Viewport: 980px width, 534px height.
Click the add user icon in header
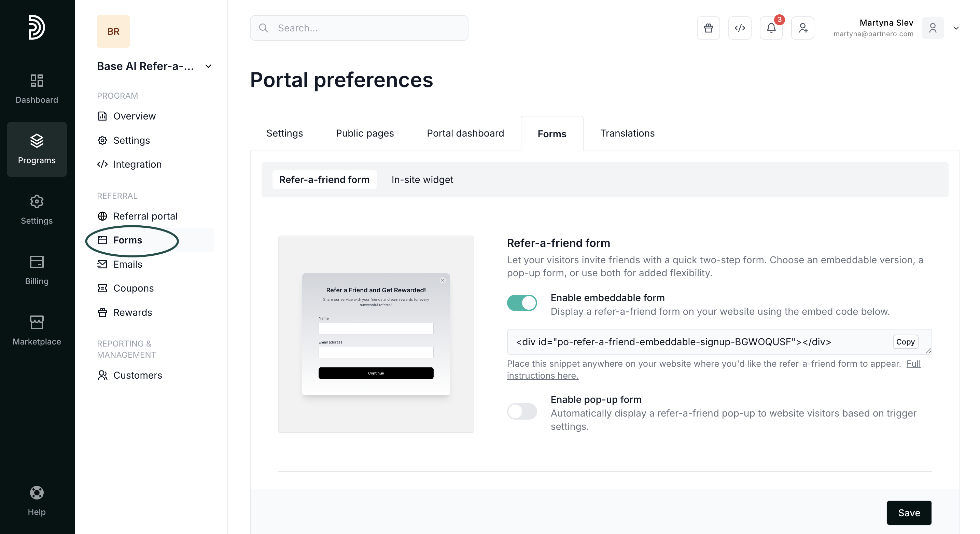point(802,28)
